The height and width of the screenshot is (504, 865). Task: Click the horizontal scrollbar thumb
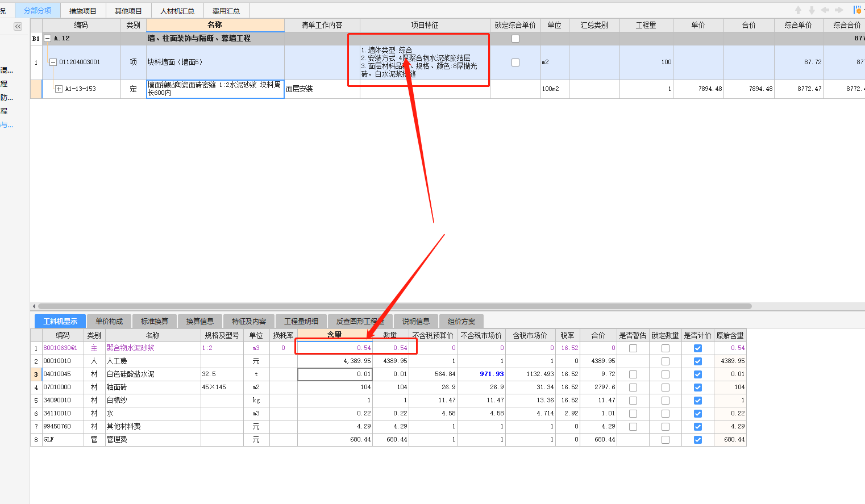click(x=394, y=306)
